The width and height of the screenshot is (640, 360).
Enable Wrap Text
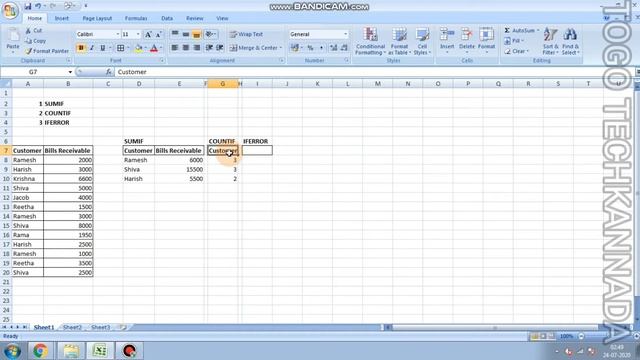click(246, 34)
